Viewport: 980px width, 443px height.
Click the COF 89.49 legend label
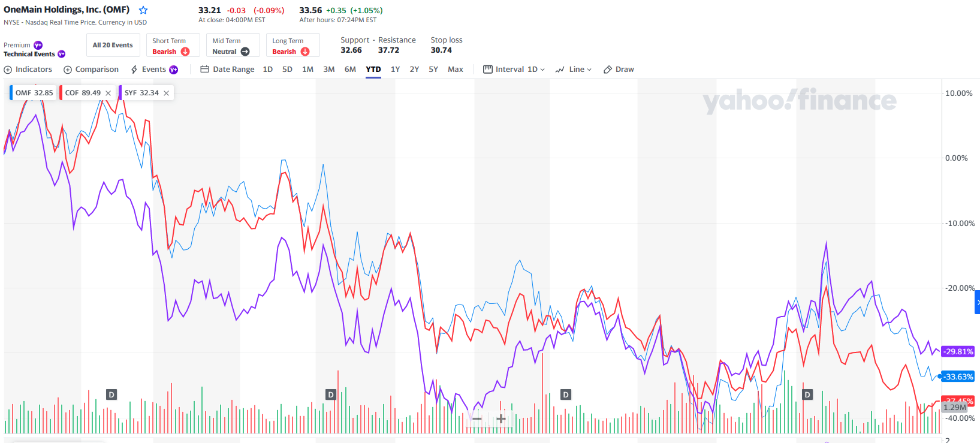pyautogui.click(x=83, y=93)
